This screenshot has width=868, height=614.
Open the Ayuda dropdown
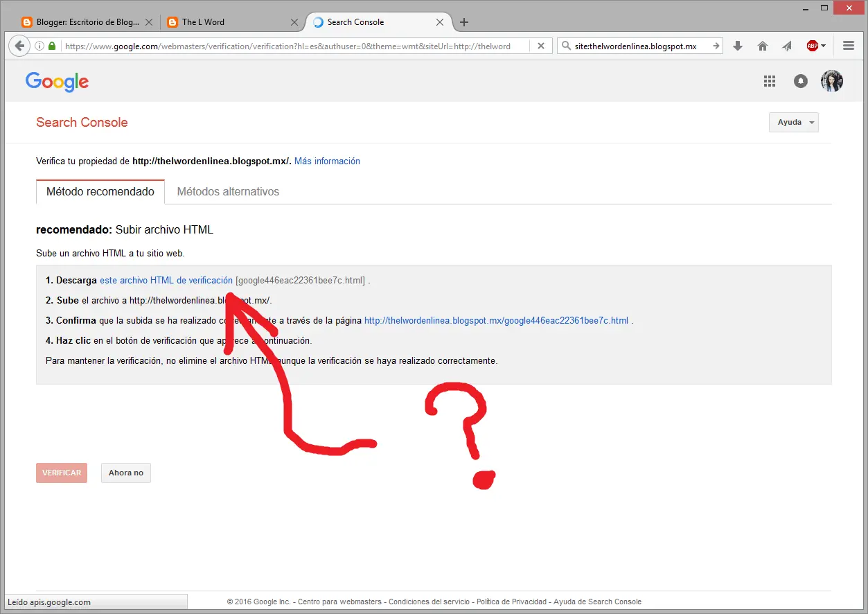point(794,123)
